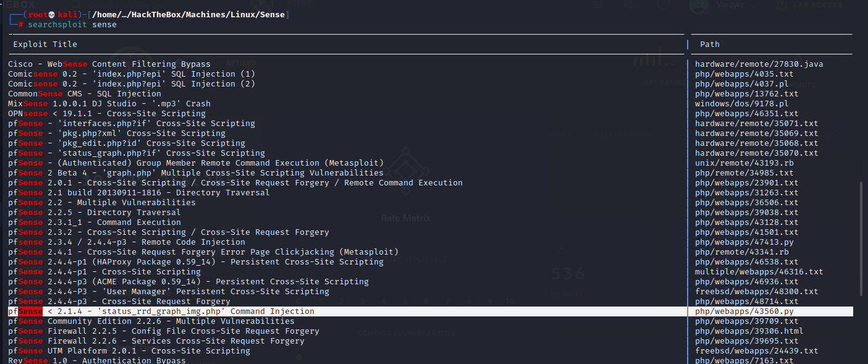Select 'Pfsense 2.3.4 / 2.4.4-p3 - Remote Code Injection'

pyautogui.click(x=127, y=242)
